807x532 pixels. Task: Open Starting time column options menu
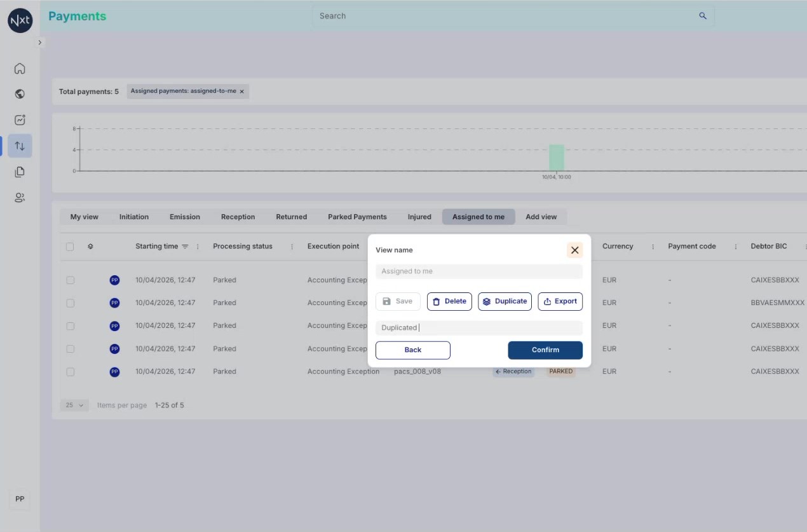pyautogui.click(x=198, y=247)
